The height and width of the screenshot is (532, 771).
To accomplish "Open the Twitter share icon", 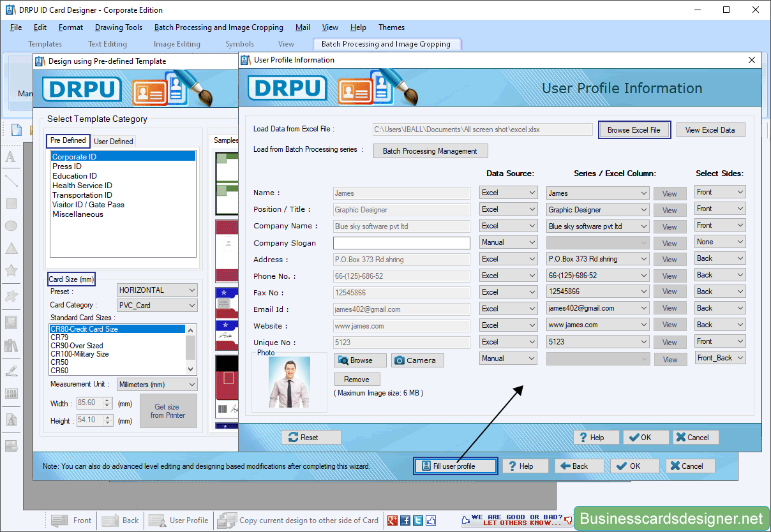I will [x=418, y=520].
